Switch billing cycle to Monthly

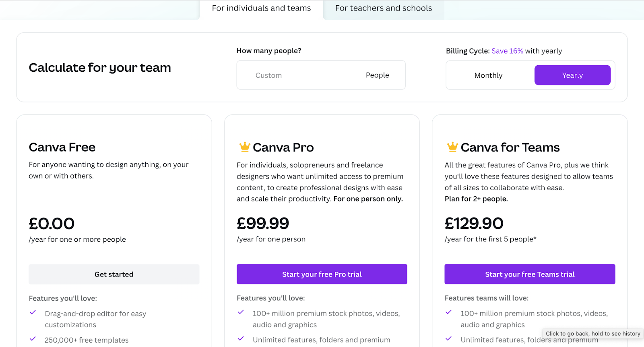[488, 75]
